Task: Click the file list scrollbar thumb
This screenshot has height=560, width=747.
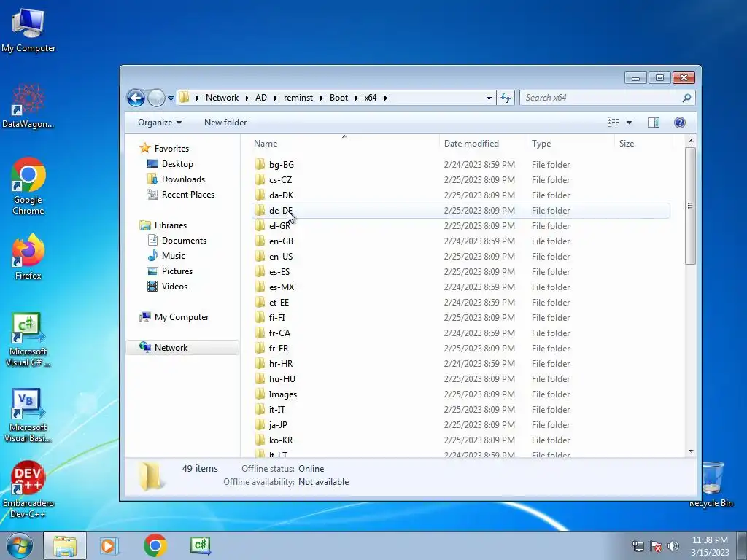Action: coord(690,206)
